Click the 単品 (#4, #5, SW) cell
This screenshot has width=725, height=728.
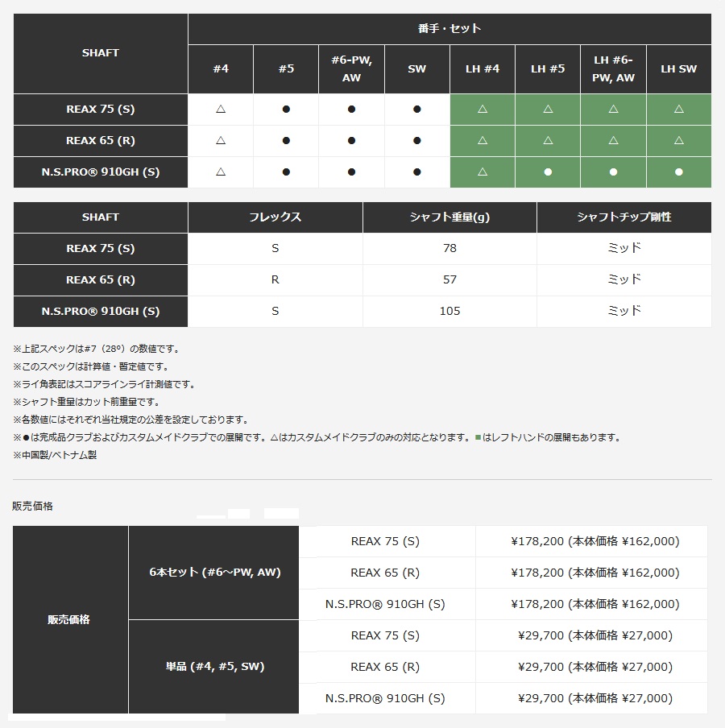(213, 667)
